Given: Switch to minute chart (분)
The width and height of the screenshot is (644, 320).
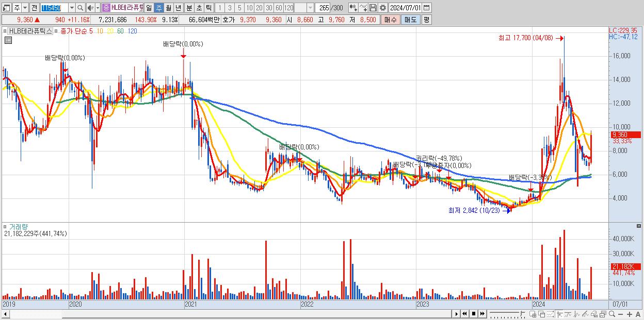Looking at the screenshot, I should pos(189,8).
